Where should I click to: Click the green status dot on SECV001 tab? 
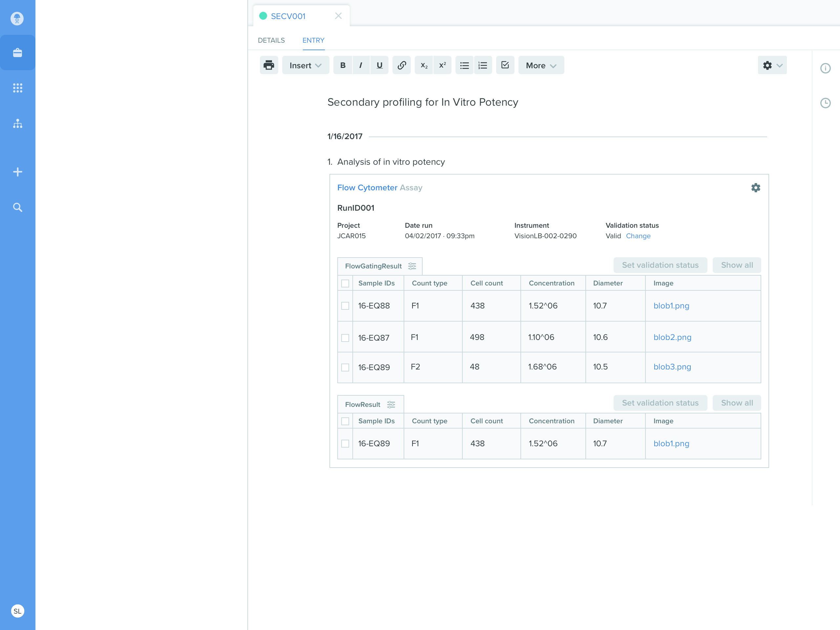(x=263, y=16)
